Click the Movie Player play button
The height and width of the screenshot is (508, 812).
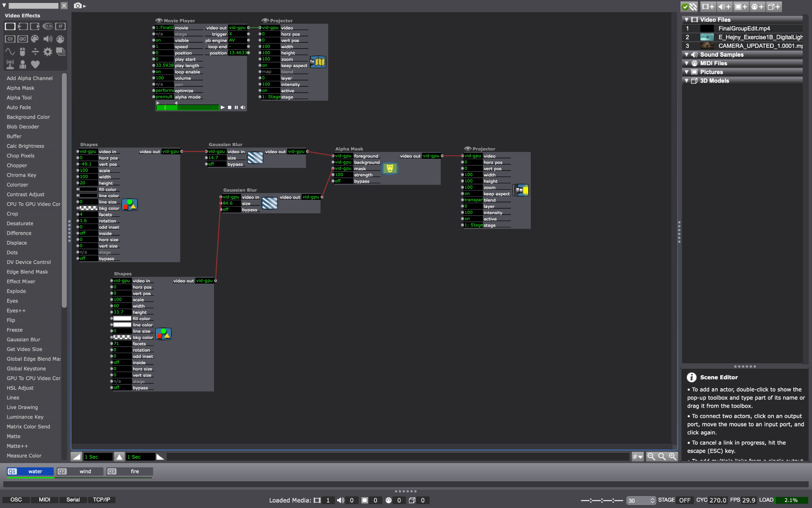222,108
